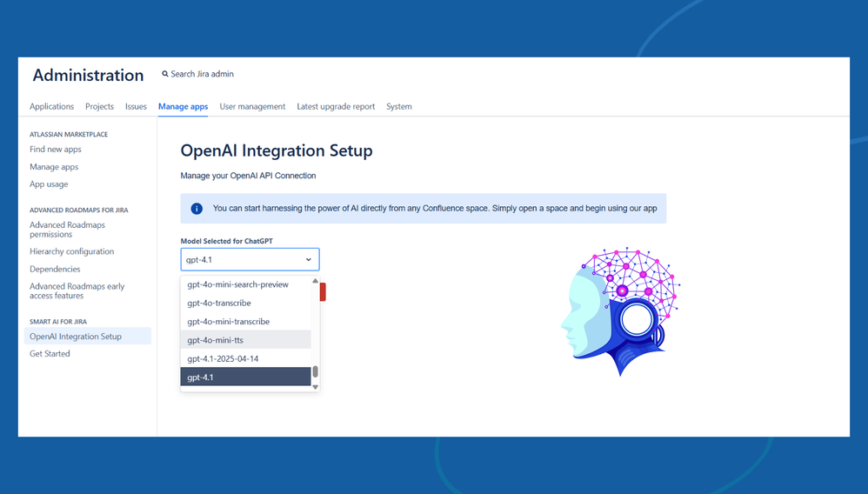
Task: Select gpt-4.1-2025-04-14 option
Action: coord(246,358)
